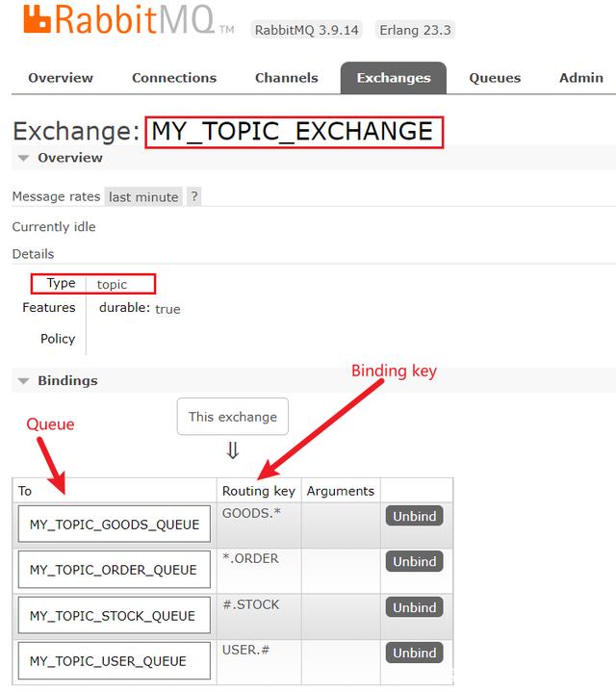Click the RabbitMQ logo
616x692 pixels.
click(x=128, y=19)
